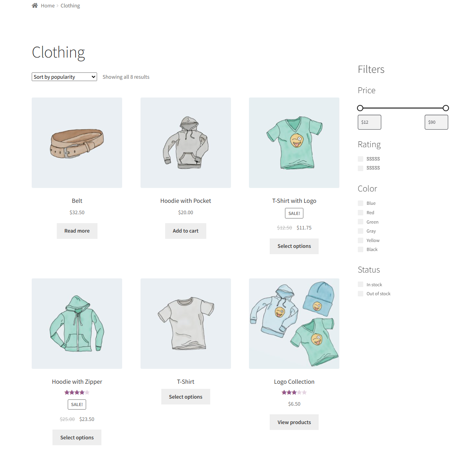
Task: Add Hoodie with Pocket to cart
Action: click(186, 231)
